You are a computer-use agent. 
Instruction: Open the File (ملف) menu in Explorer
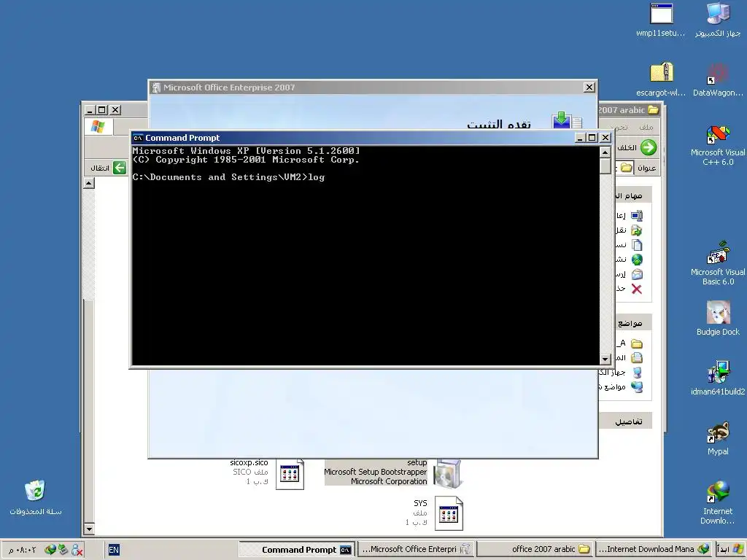[646, 127]
